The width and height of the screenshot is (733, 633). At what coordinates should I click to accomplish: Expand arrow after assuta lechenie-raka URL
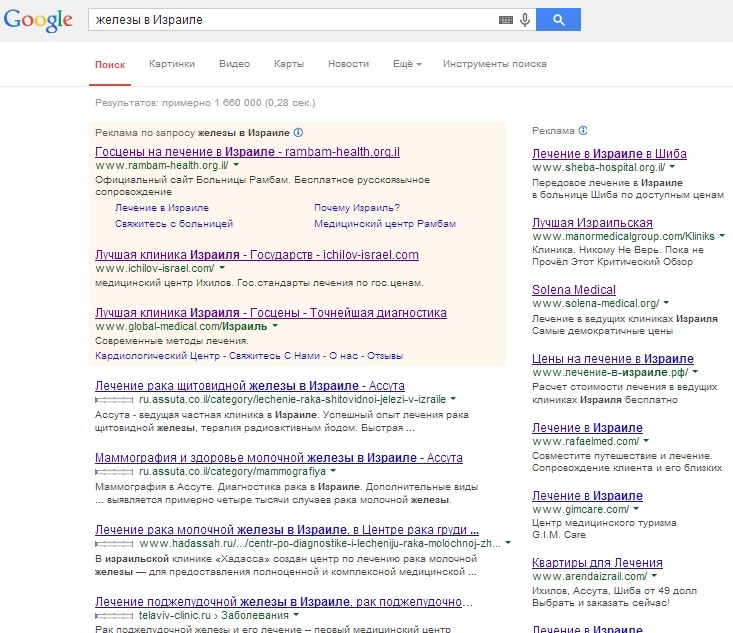click(453, 399)
